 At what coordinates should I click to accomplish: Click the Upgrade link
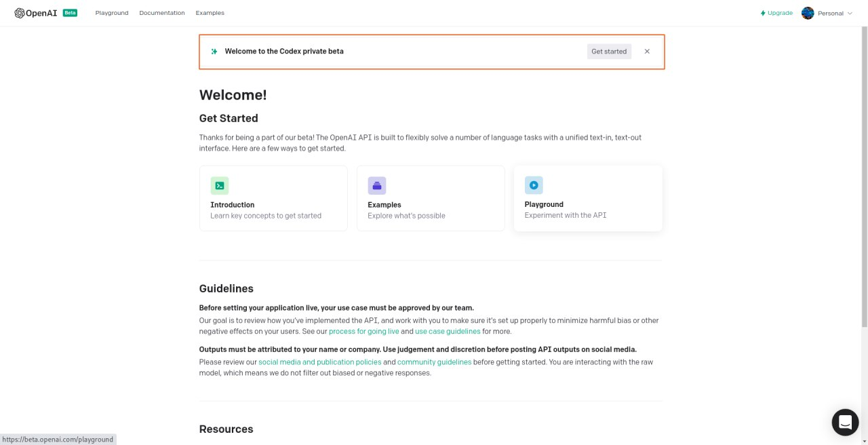point(776,13)
